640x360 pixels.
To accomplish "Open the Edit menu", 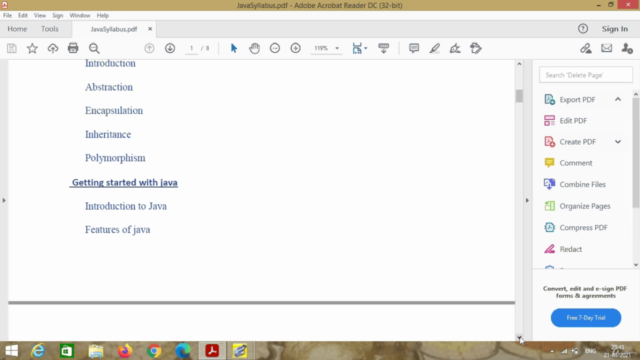I will [22, 15].
